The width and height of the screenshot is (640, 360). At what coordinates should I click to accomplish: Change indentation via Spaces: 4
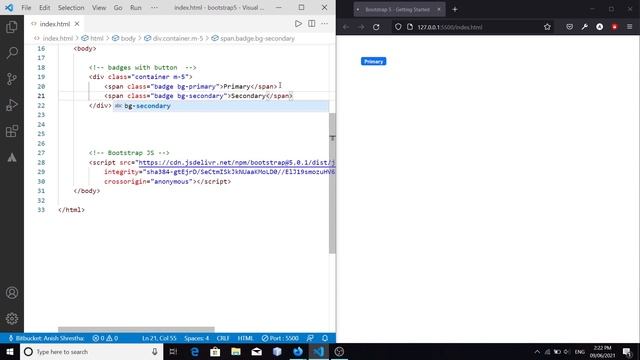(196, 338)
